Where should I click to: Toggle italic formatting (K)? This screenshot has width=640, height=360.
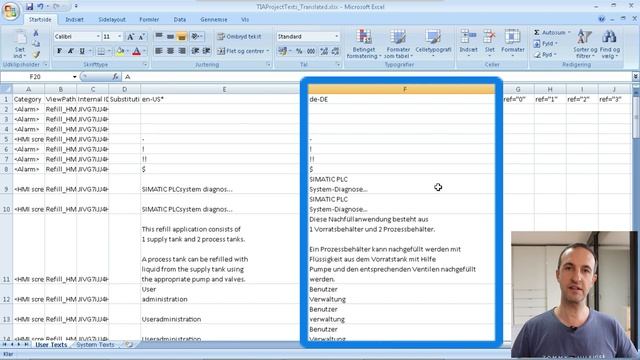(71, 51)
